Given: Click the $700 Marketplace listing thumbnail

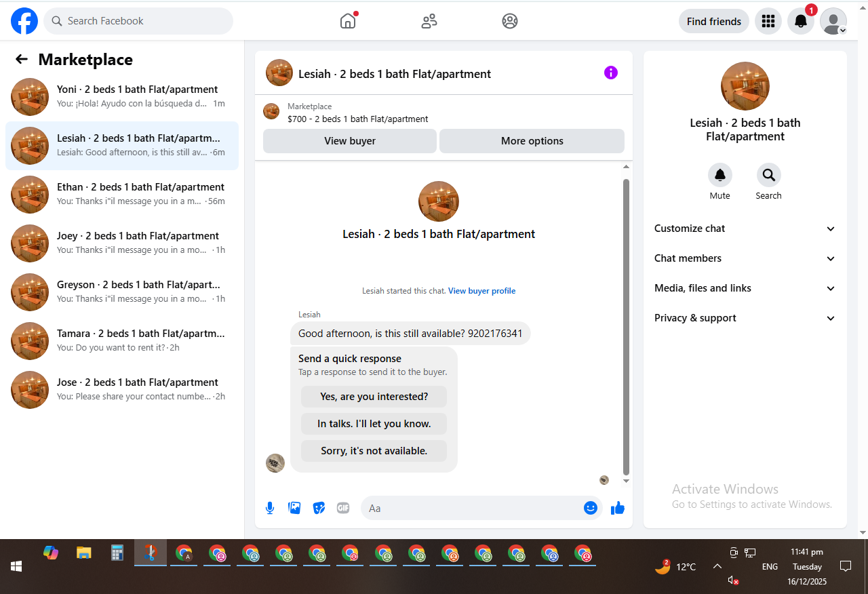Looking at the screenshot, I should coord(271,111).
